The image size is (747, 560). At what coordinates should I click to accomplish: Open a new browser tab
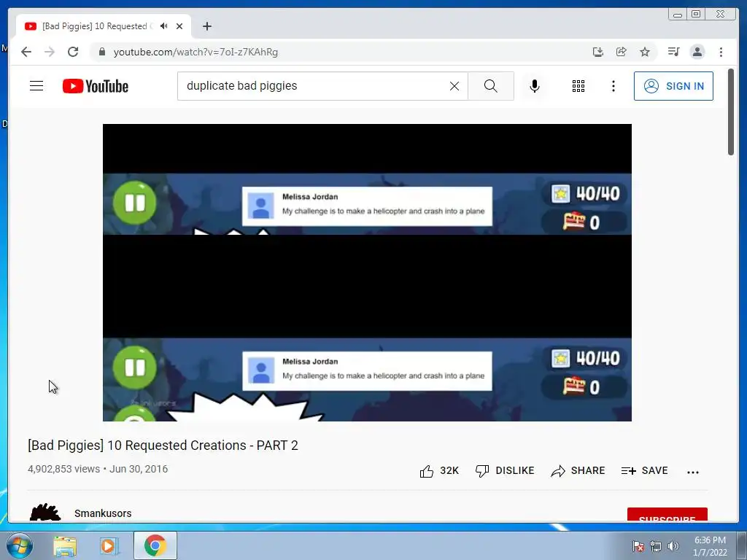(206, 26)
